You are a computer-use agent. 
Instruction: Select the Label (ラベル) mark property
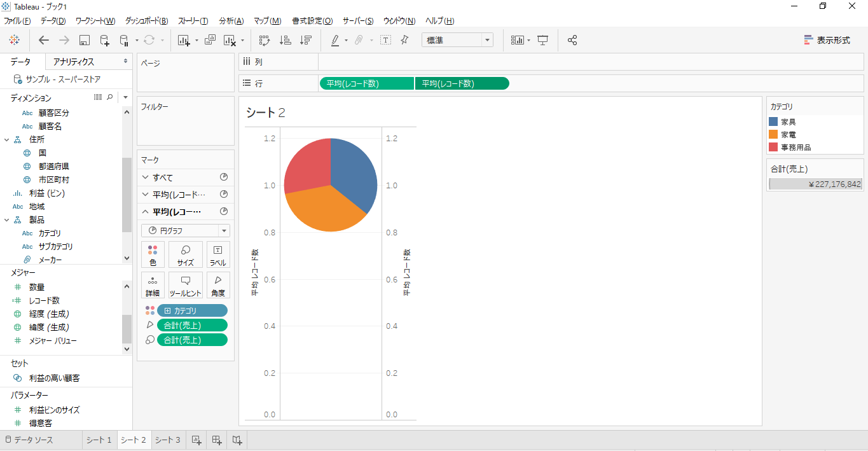(217, 254)
